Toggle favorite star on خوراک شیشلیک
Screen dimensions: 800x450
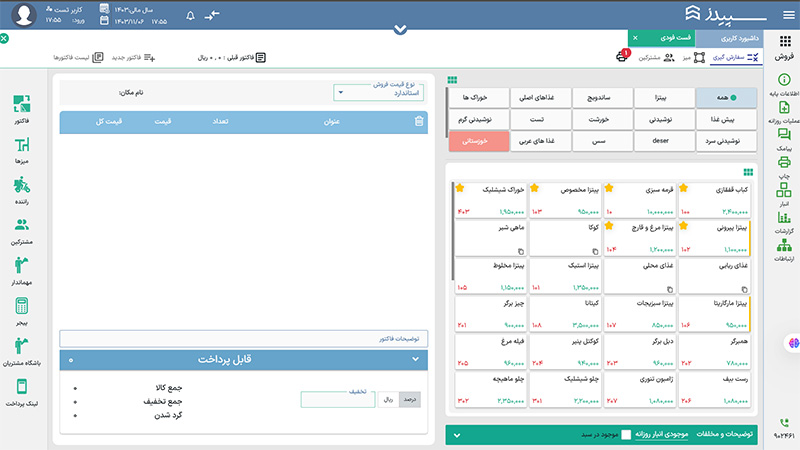pos(460,188)
